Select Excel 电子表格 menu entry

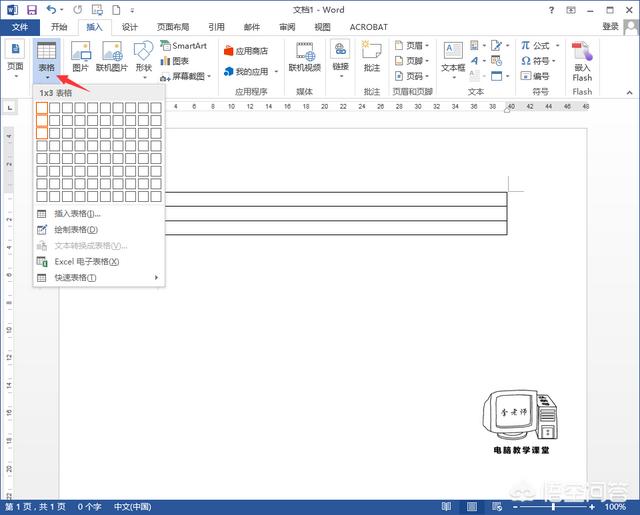pos(86,261)
